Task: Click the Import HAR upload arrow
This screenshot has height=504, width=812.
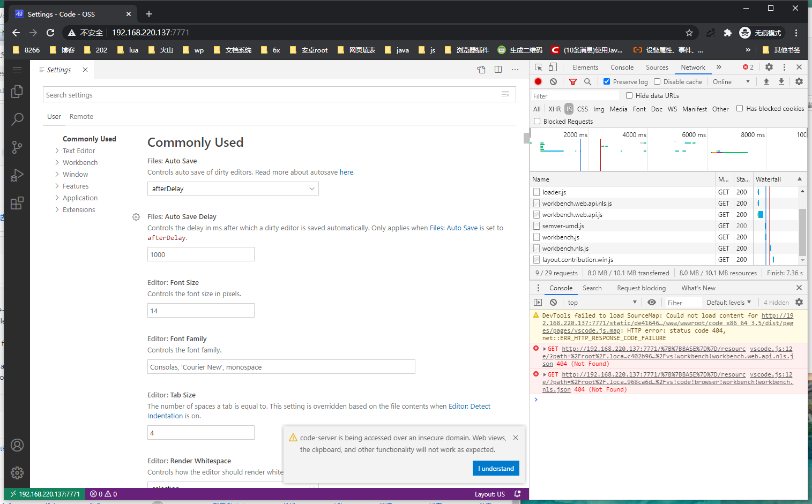Action: [766, 81]
